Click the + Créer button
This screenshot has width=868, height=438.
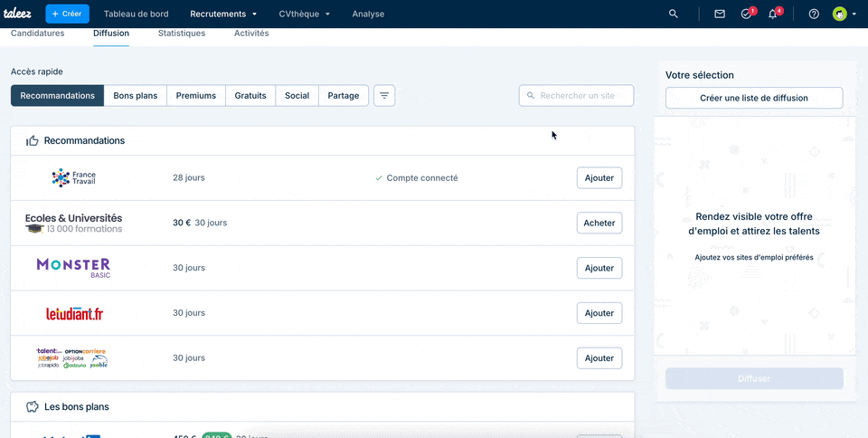pyautogui.click(x=68, y=14)
